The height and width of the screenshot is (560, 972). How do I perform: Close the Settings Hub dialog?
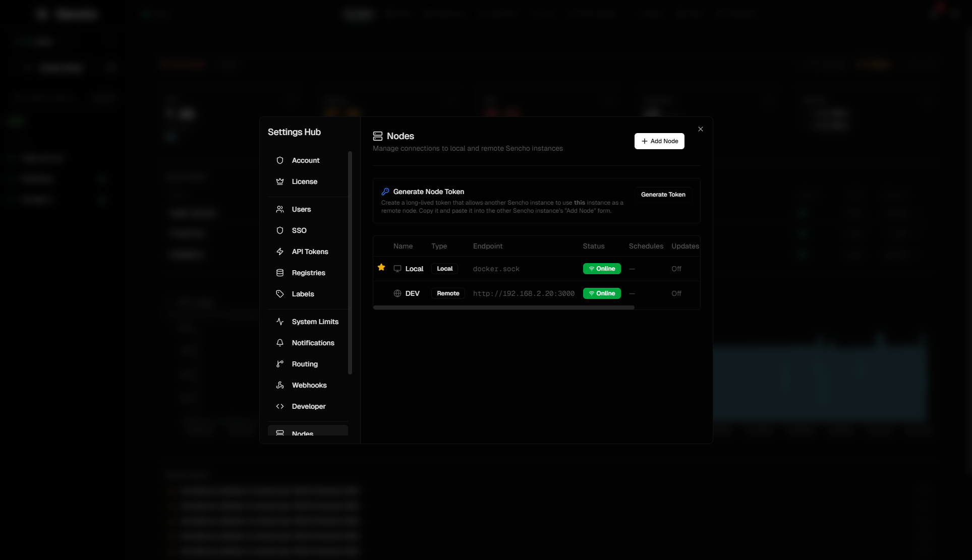point(701,130)
